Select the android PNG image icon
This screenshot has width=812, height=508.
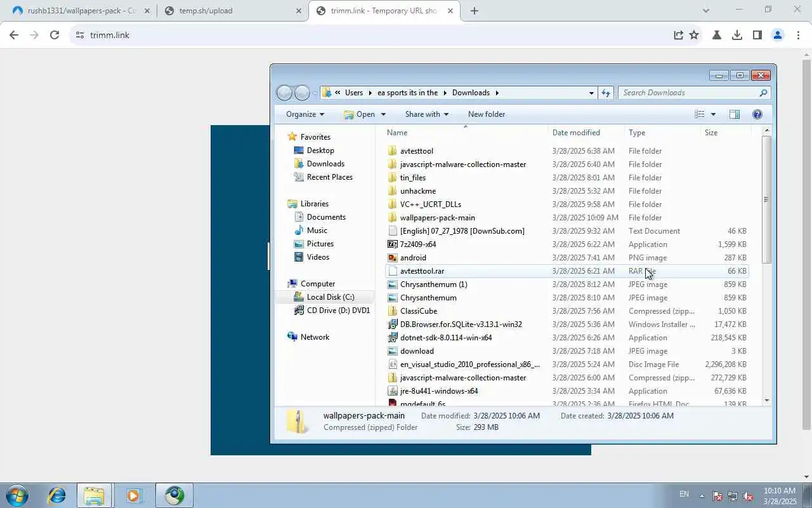(x=393, y=258)
